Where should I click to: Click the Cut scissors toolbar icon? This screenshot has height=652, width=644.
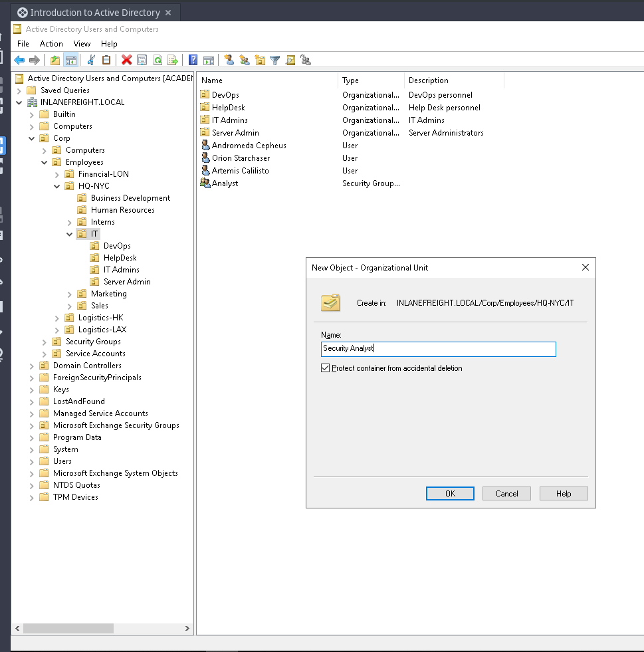pyautogui.click(x=91, y=60)
